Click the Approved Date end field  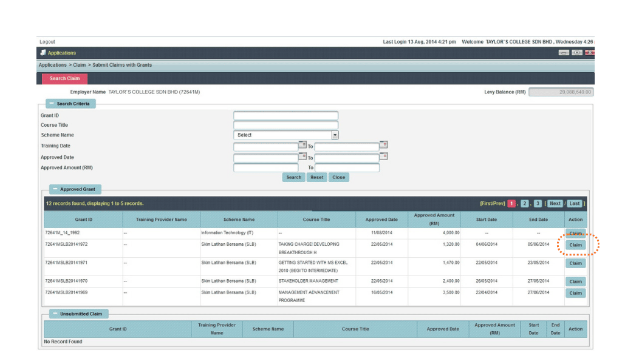point(347,158)
